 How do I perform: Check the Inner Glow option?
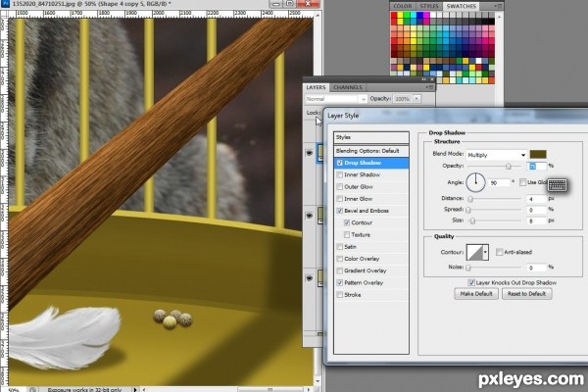click(340, 199)
